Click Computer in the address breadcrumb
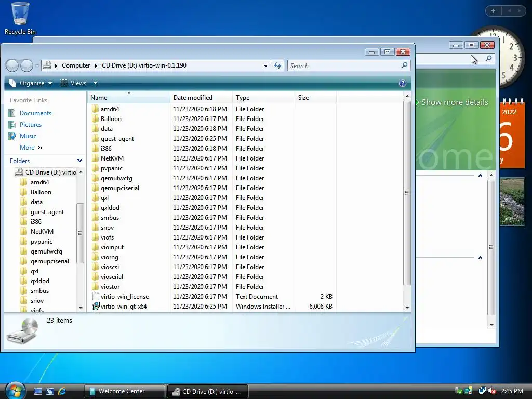532x399 pixels. click(76, 65)
